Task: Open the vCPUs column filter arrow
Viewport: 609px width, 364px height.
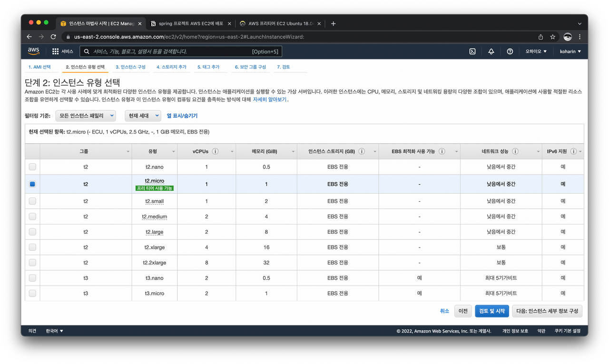Action: (232, 152)
